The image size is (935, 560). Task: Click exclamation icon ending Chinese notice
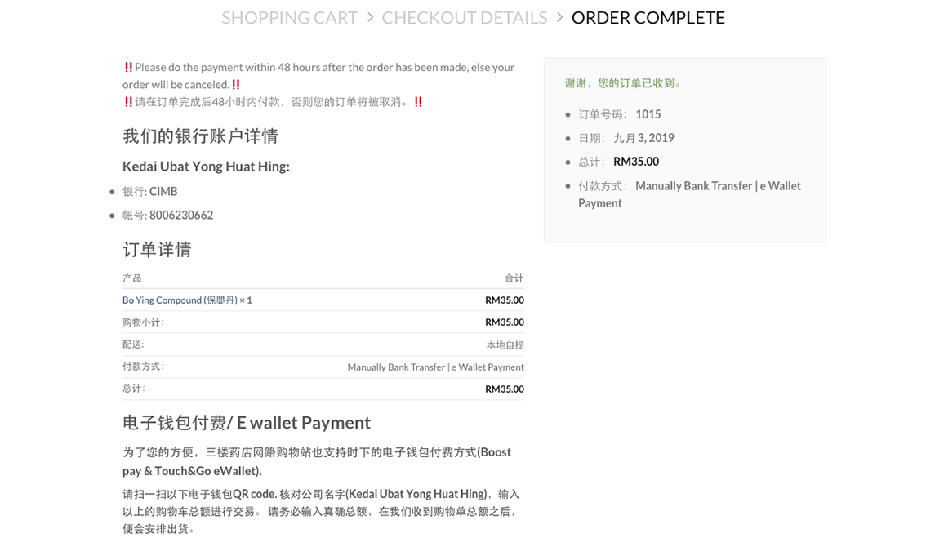click(418, 102)
